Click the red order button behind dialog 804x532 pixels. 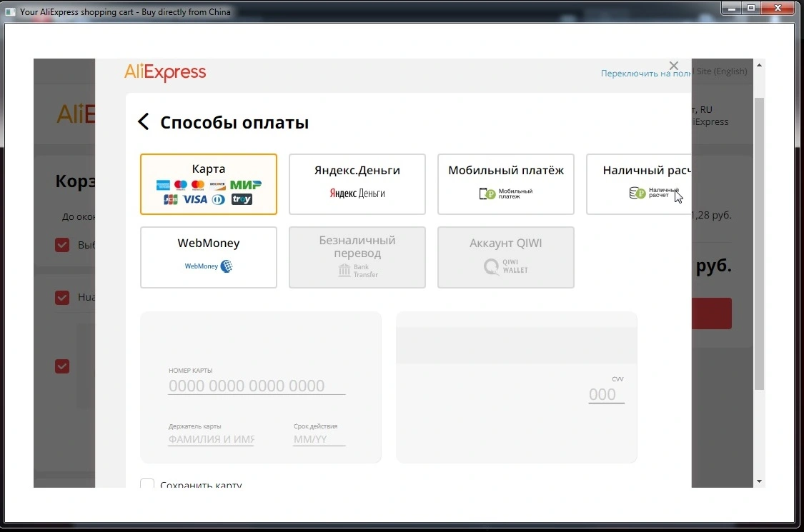tap(712, 313)
